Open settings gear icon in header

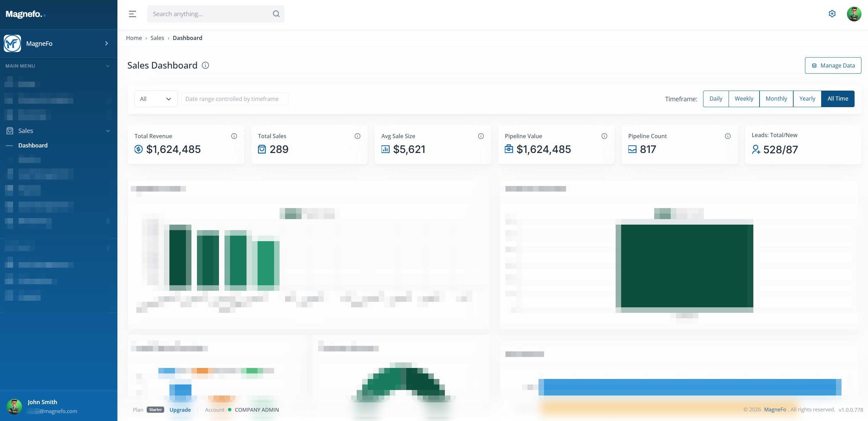tap(832, 14)
